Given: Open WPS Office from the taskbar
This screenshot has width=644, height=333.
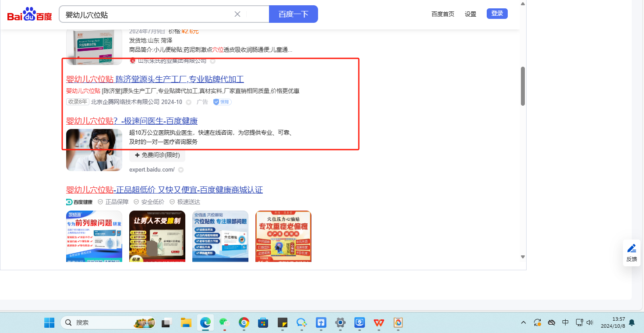Looking at the screenshot, I should (x=379, y=323).
